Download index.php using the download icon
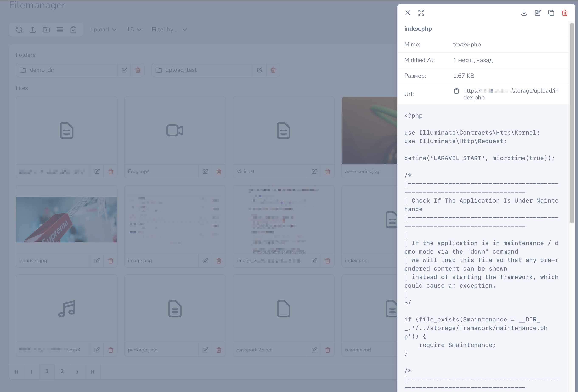Screen dimensions: 578x392 click(x=524, y=13)
